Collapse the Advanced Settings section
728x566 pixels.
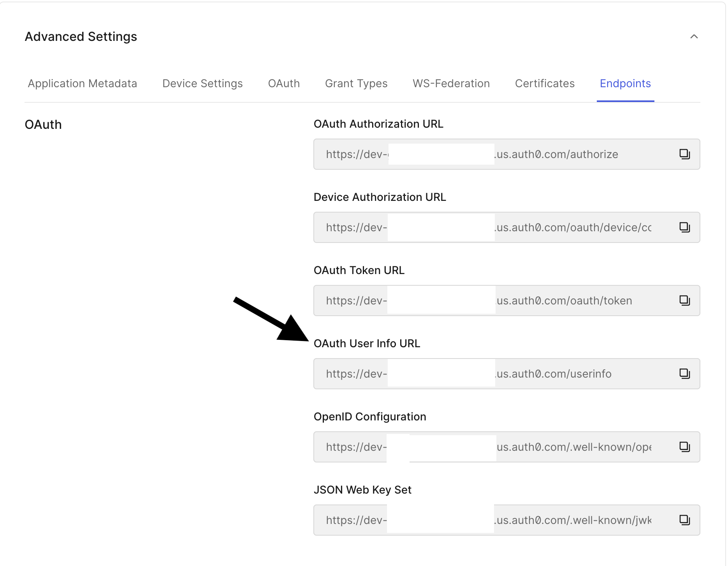tap(694, 37)
